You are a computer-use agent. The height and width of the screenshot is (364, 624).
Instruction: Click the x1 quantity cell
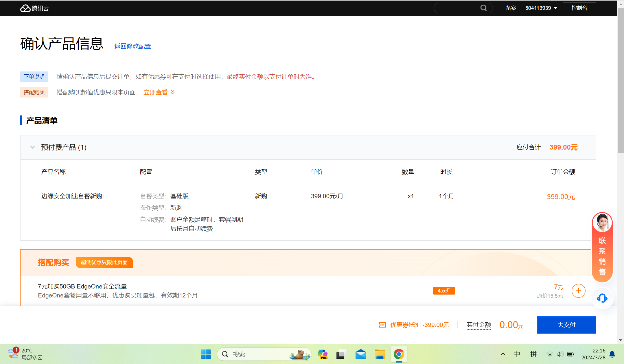[411, 196]
